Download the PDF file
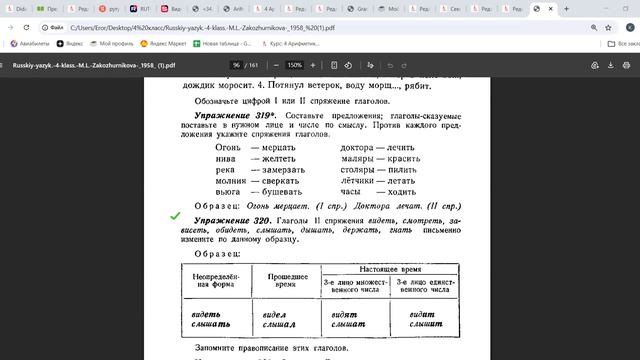Screen dimensions: 640x360 point(611,65)
